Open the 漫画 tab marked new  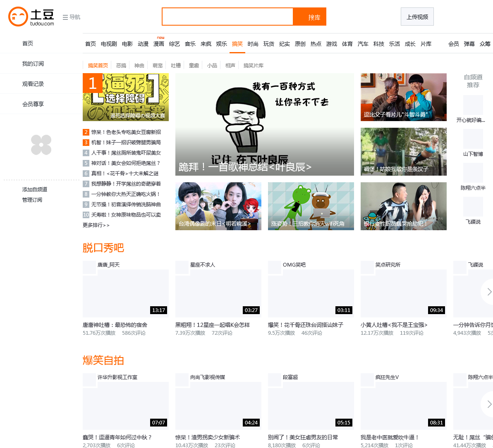pyautogui.click(x=159, y=44)
